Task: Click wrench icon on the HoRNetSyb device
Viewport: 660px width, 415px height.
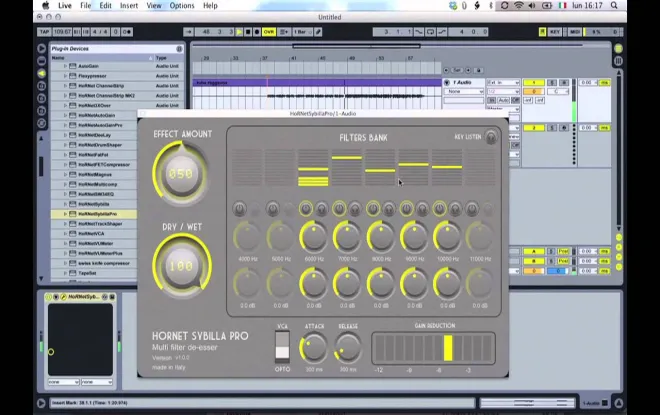Action: [63, 297]
